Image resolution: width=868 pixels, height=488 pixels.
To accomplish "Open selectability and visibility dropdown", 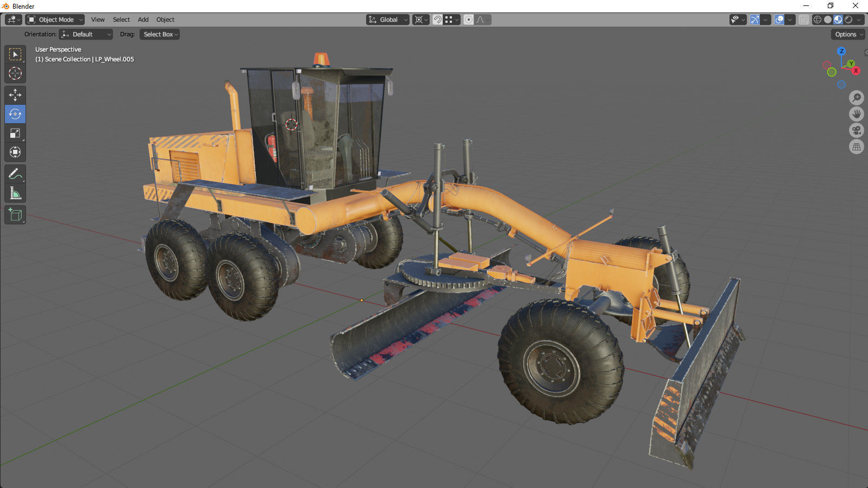I will [738, 20].
